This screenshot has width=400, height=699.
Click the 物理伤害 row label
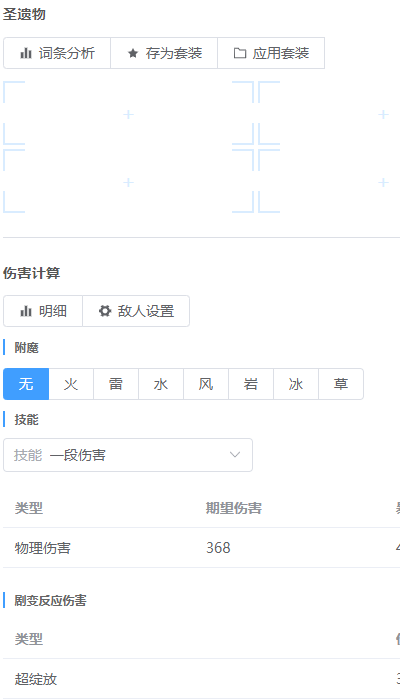point(42,547)
